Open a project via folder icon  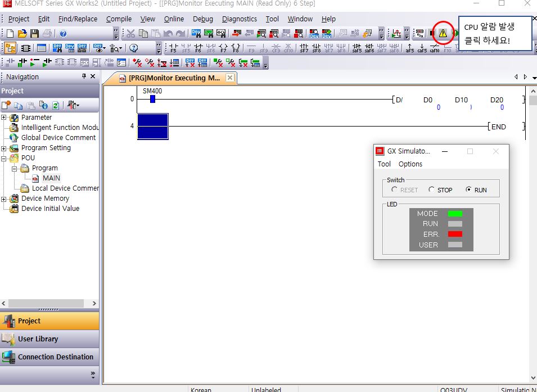tap(22, 33)
